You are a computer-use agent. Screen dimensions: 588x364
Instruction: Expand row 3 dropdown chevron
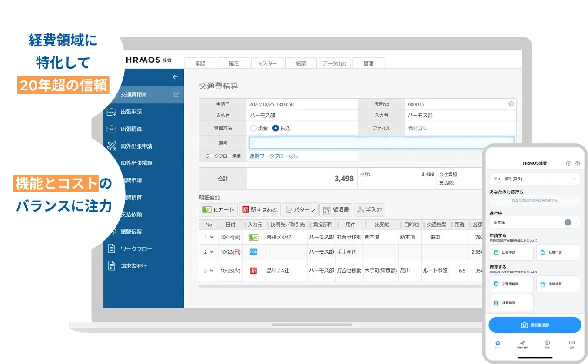pos(212,271)
